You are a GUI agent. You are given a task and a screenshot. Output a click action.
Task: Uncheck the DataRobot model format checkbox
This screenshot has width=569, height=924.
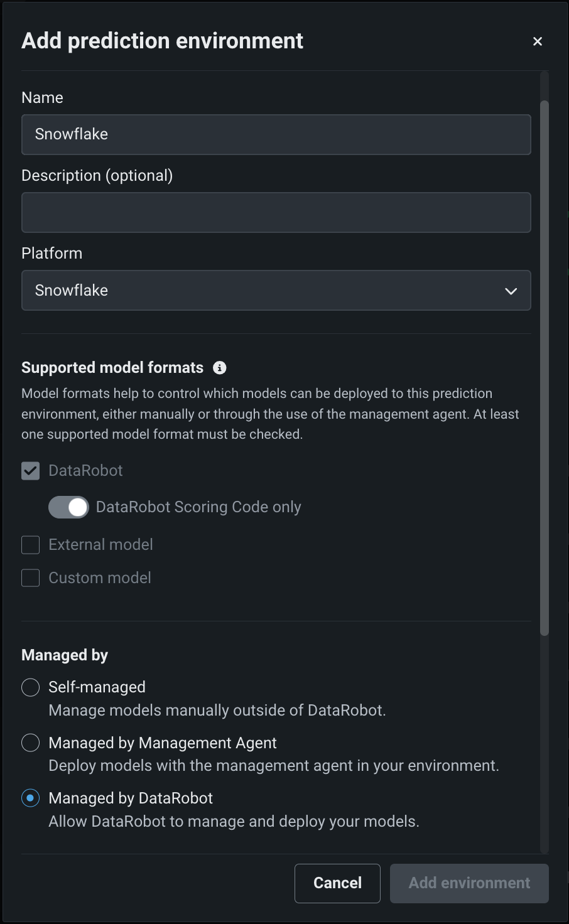tap(31, 471)
